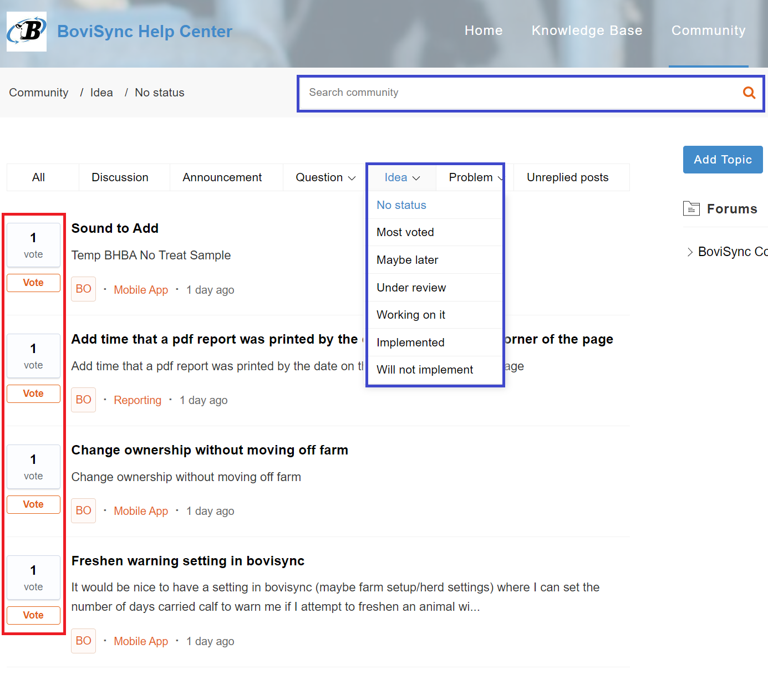The width and height of the screenshot is (768, 700).
Task: Click the Forums document icon
Action: click(691, 208)
